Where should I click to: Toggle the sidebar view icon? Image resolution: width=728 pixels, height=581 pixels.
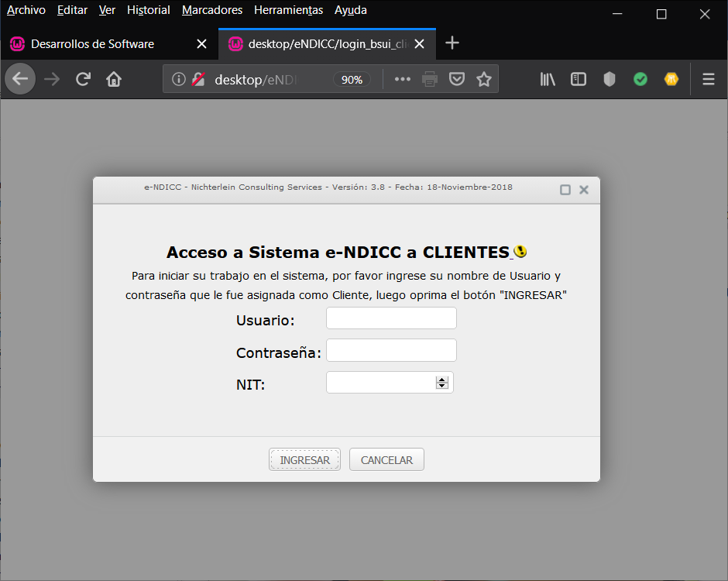(x=579, y=79)
